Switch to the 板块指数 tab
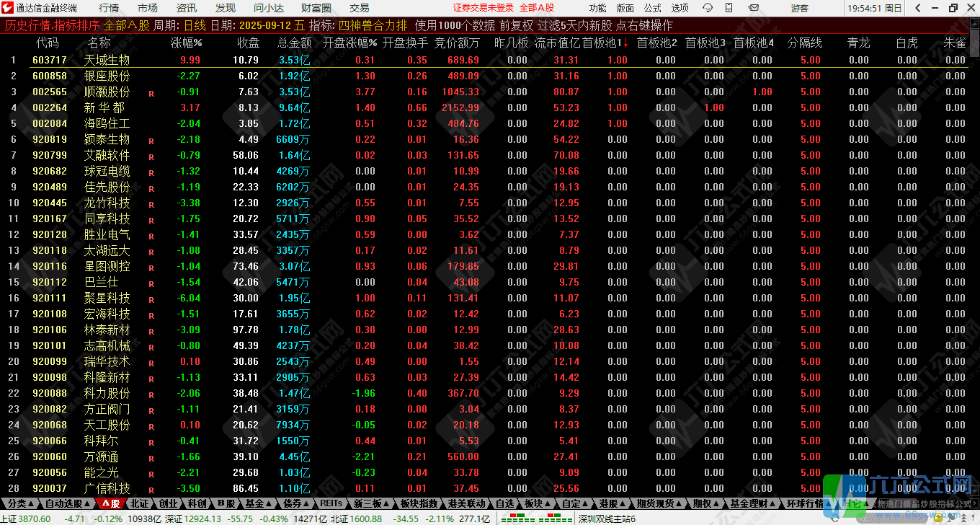The image size is (980, 525). point(419,503)
